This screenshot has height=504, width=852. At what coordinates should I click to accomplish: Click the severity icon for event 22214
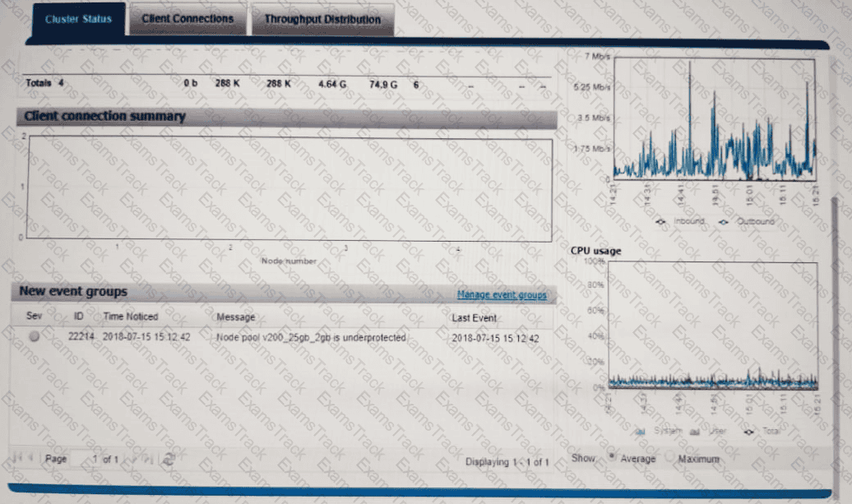click(x=34, y=337)
